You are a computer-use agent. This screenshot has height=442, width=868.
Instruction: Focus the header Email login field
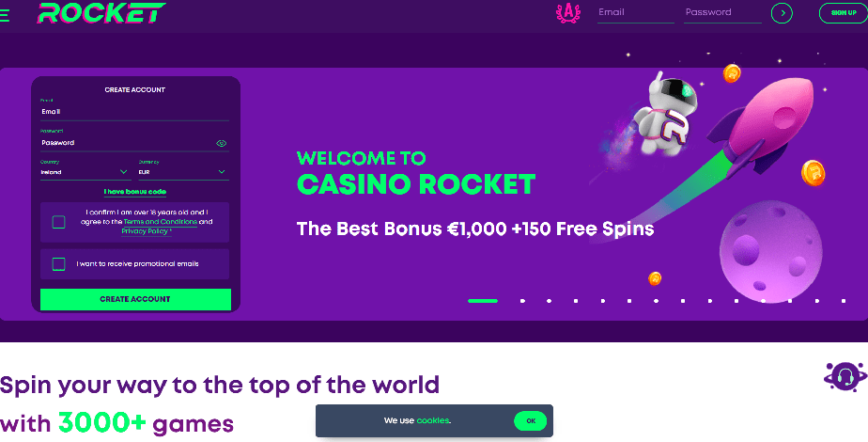(x=635, y=13)
